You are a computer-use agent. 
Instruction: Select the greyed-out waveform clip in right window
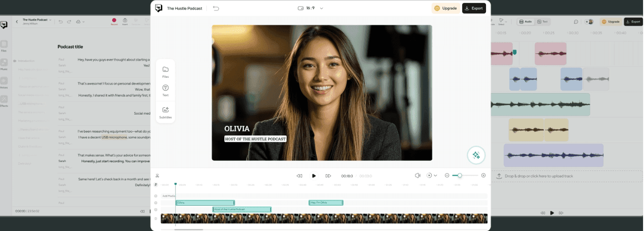[596, 79]
